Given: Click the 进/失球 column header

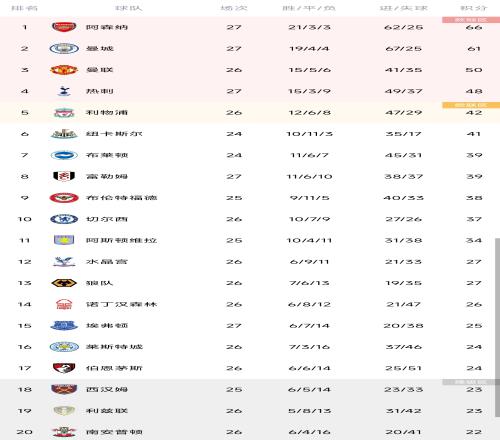Looking at the screenshot, I should click(x=403, y=8).
